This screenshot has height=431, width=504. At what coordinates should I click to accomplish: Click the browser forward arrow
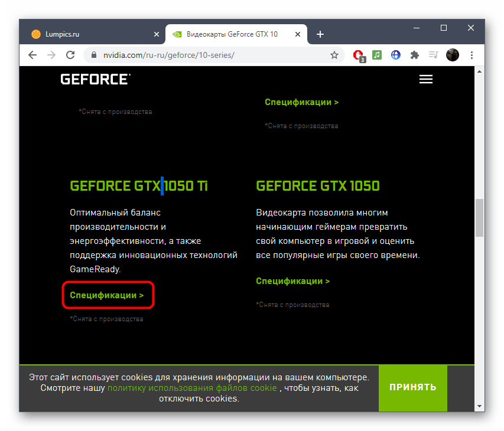click(x=51, y=55)
